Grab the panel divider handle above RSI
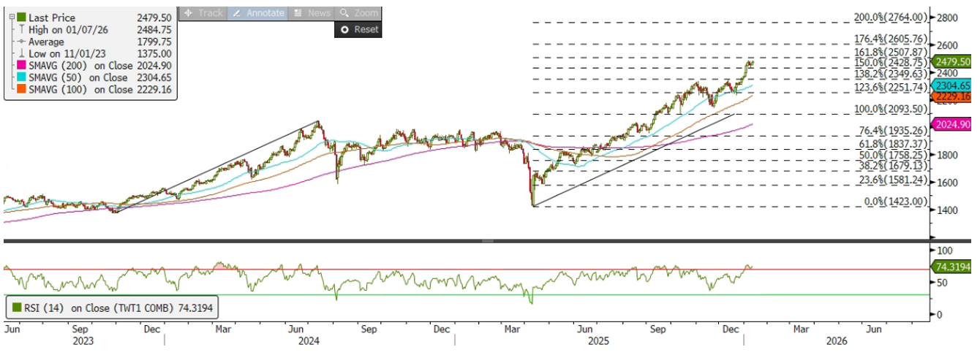Viewport: 980px width, 355px height. coord(489,240)
